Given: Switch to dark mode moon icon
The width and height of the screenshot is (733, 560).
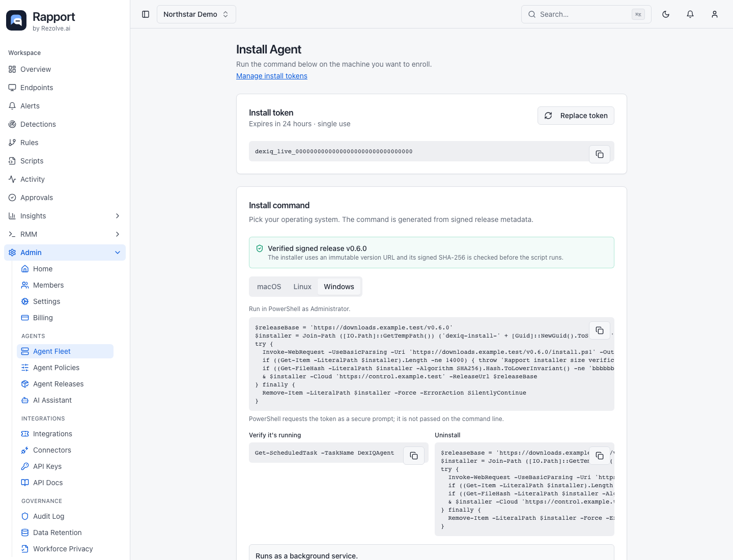Looking at the screenshot, I should click(666, 14).
